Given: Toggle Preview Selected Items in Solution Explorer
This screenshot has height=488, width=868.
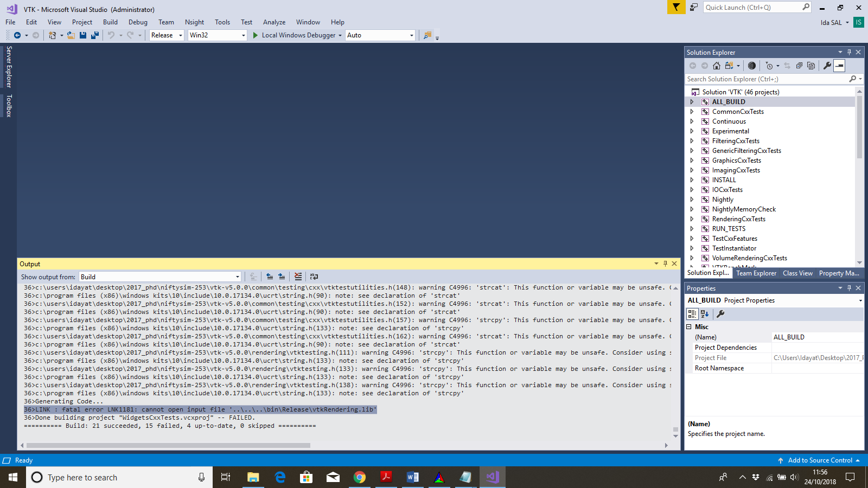Looking at the screenshot, I should tap(839, 66).
